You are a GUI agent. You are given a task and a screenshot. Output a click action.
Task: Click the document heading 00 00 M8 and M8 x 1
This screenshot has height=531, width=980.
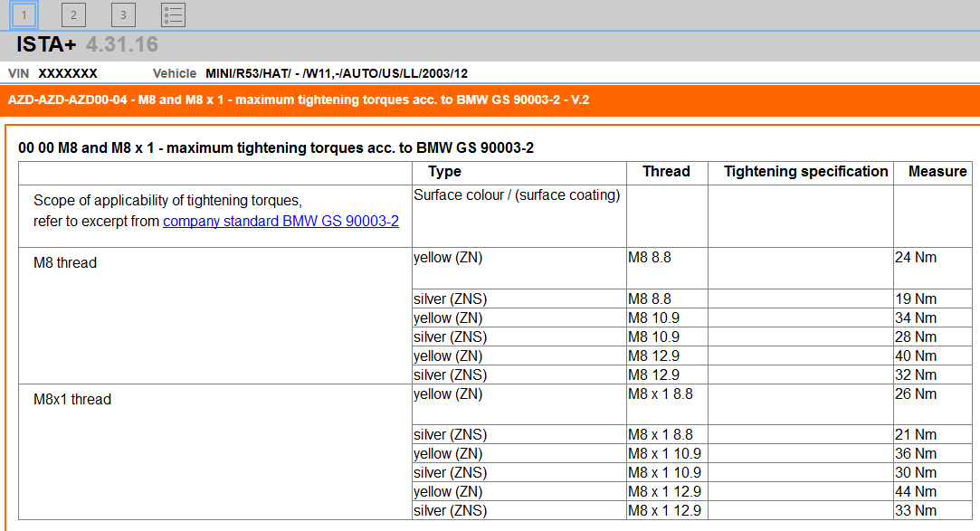tap(276, 147)
